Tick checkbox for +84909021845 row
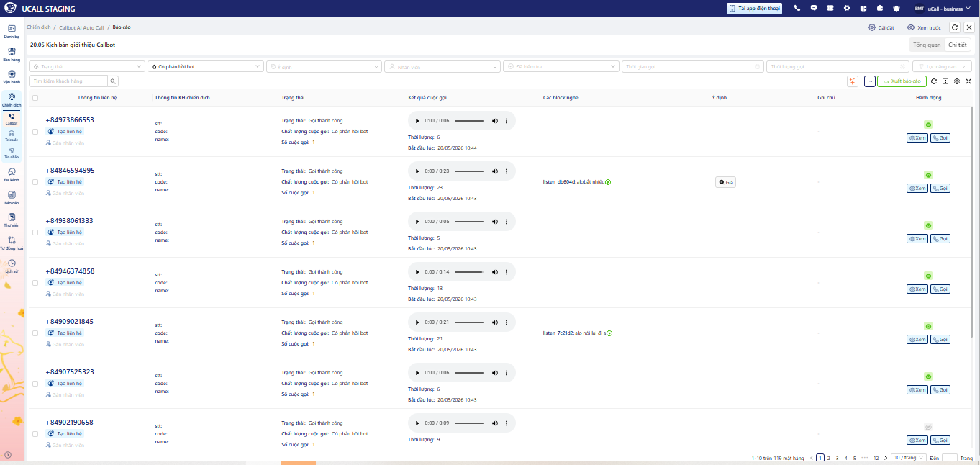980x465 pixels. (35, 333)
